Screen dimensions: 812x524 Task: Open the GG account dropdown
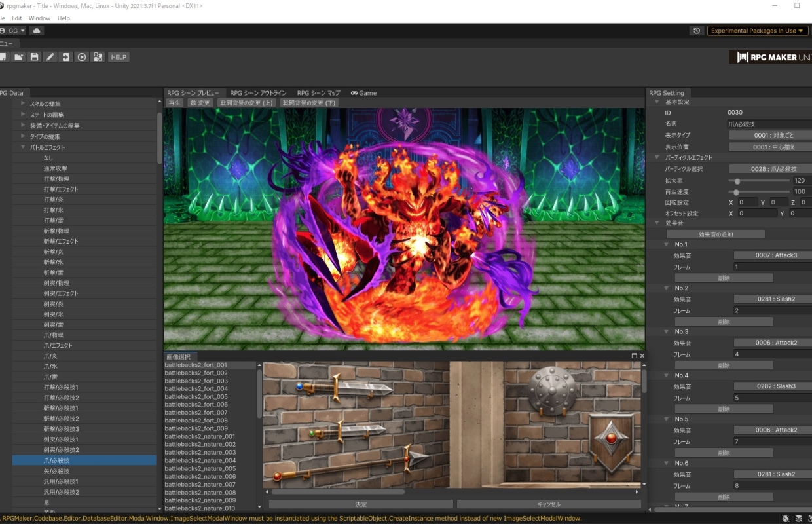pyautogui.click(x=13, y=31)
